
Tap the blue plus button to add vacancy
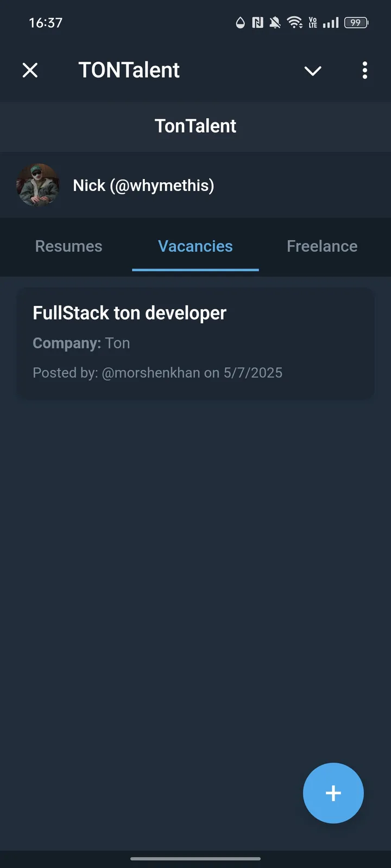point(333,793)
